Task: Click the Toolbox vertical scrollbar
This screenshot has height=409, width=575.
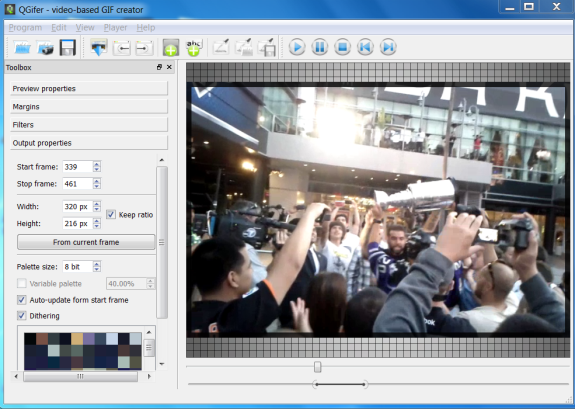Action: [162, 242]
